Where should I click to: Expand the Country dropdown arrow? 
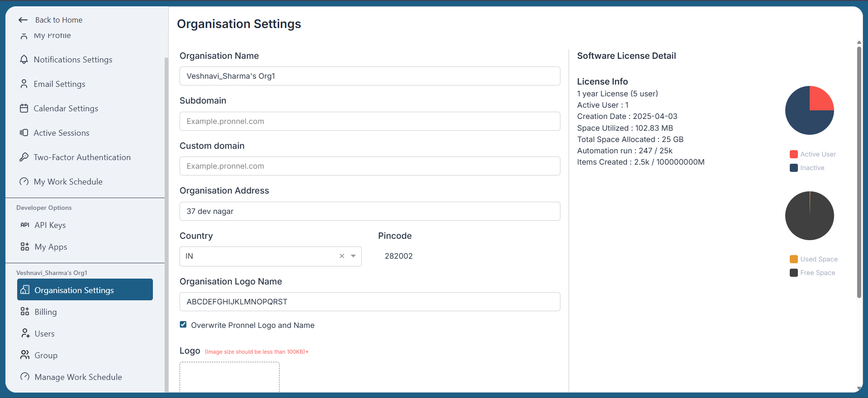(x=353, y=256)
